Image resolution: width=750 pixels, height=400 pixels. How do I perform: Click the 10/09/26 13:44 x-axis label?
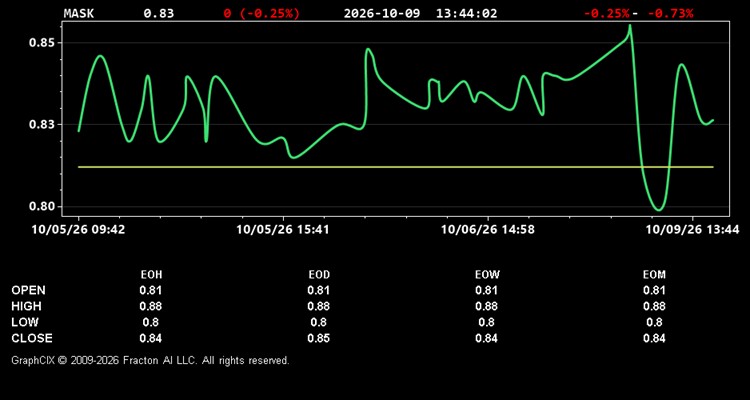click(693, 230)
